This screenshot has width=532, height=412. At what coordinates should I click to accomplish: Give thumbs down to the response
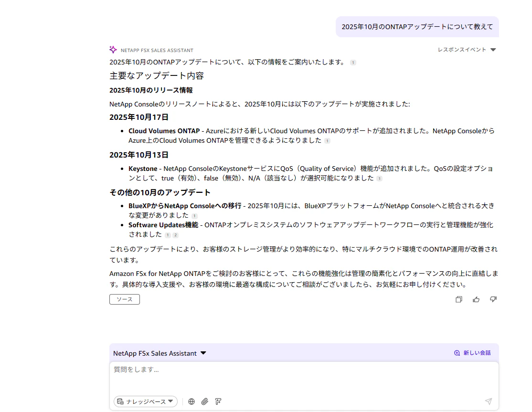[493, 299]
